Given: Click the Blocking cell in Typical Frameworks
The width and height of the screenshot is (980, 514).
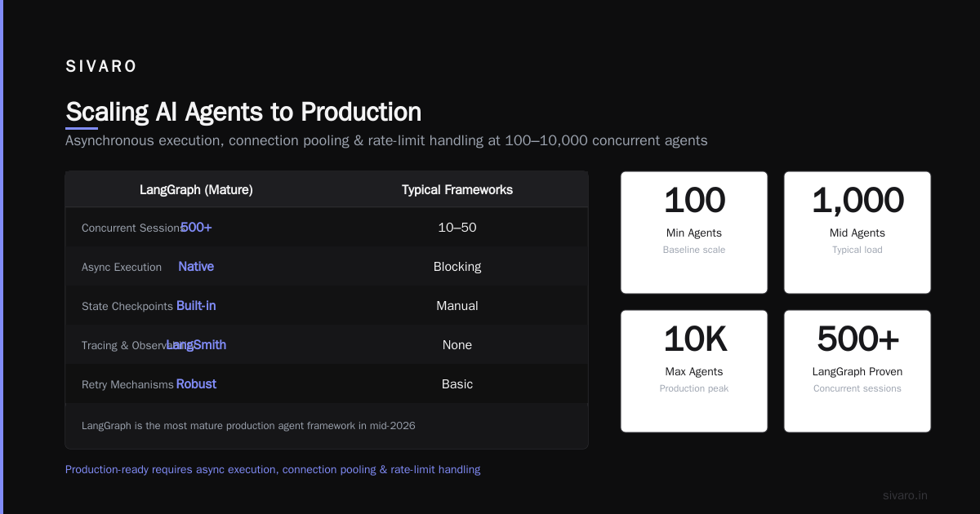Looking at the screenshot, I should (457, 267).
